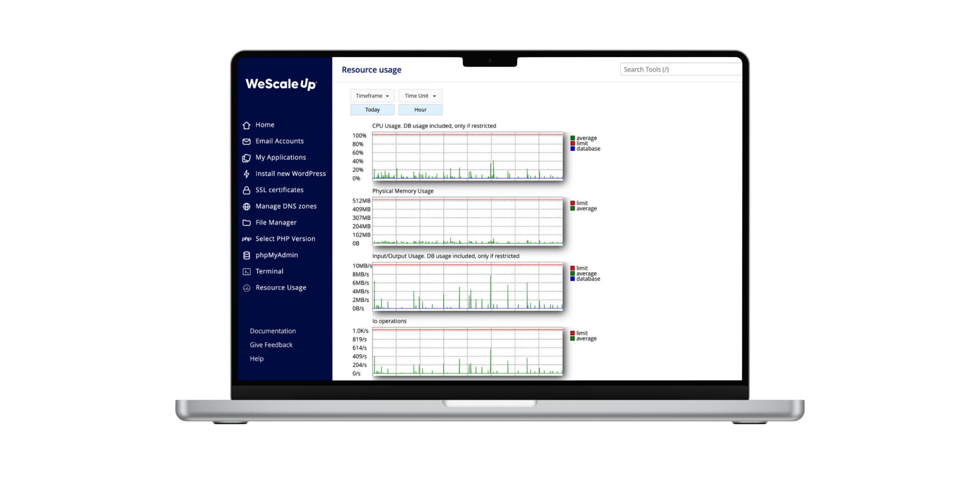Click the My Applications stacked pages icon
This screenshot has height=490, width=980.
(246, 158)
